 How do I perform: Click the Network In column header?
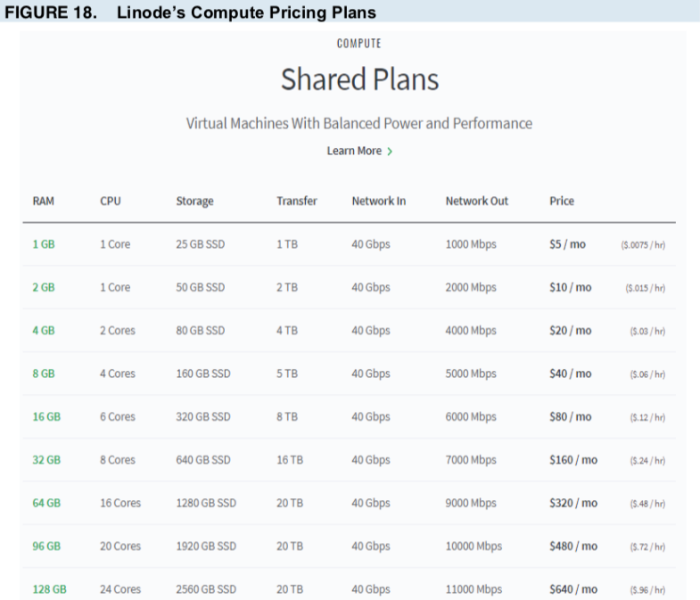click(379, 201)
